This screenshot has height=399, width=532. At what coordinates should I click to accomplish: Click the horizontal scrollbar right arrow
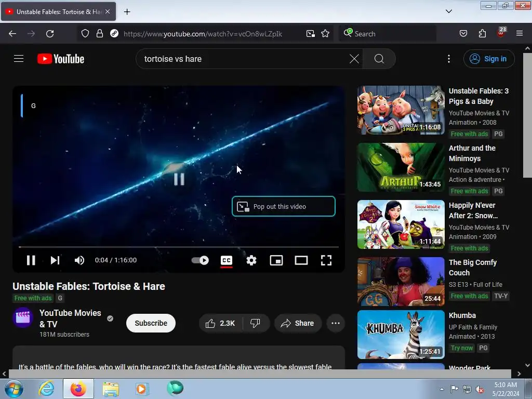point(519,374)
